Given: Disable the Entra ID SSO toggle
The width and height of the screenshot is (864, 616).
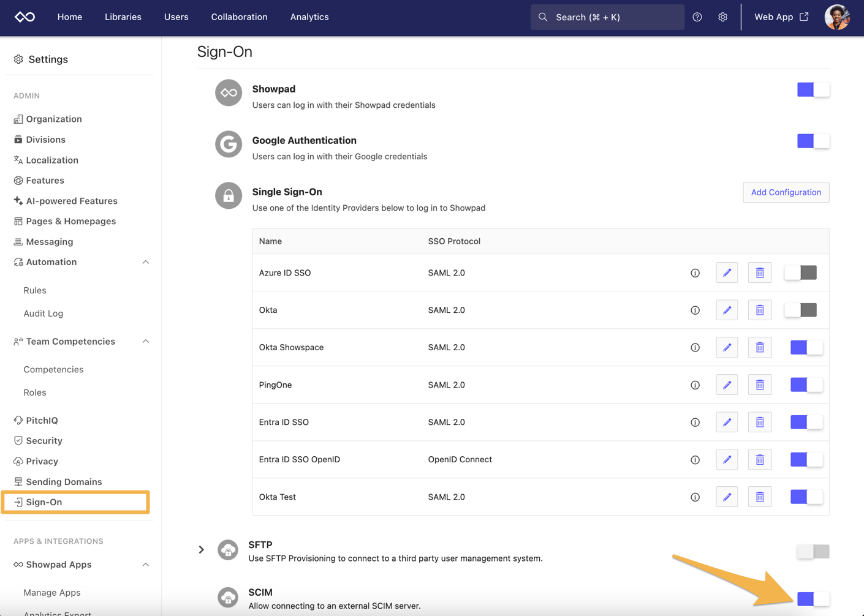Looking at the screenshot, I should 806,423.
